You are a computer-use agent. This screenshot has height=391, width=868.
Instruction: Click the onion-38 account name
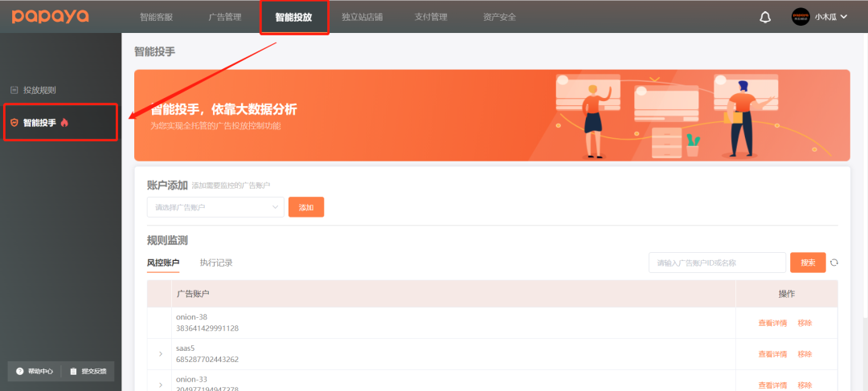[x=191, y=317]
